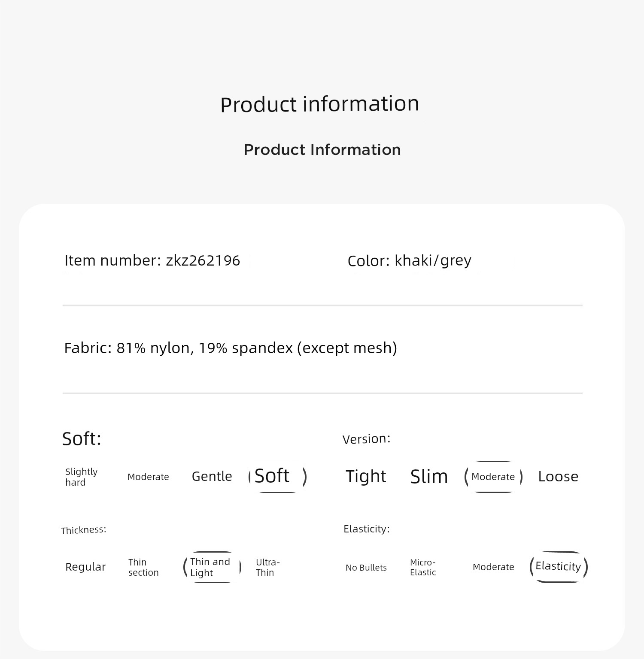Image resolution: width=644 pixels, height=659 pixels.
Task: Choose the Tight version option
Action: click(x=366, y=476)
